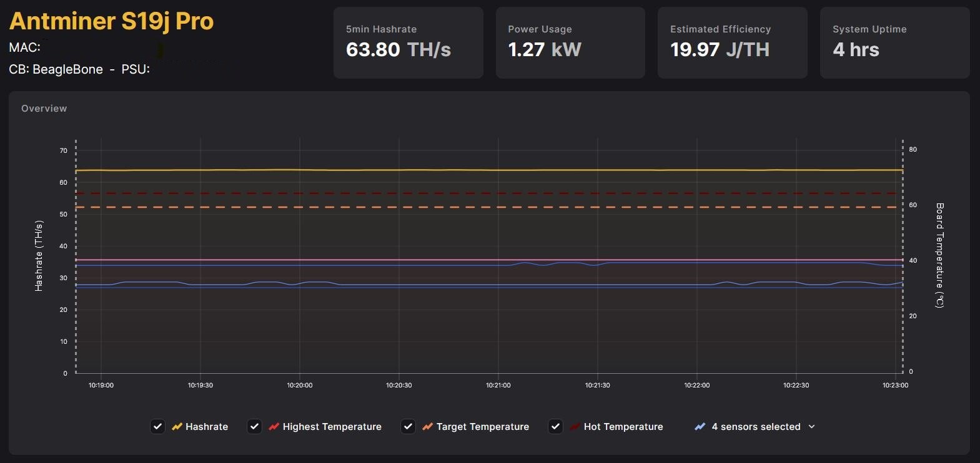Click the 80 temperature axis tick
Image resolution: width=980 pixels, height=463 pixels.
[x=913, y=149]
